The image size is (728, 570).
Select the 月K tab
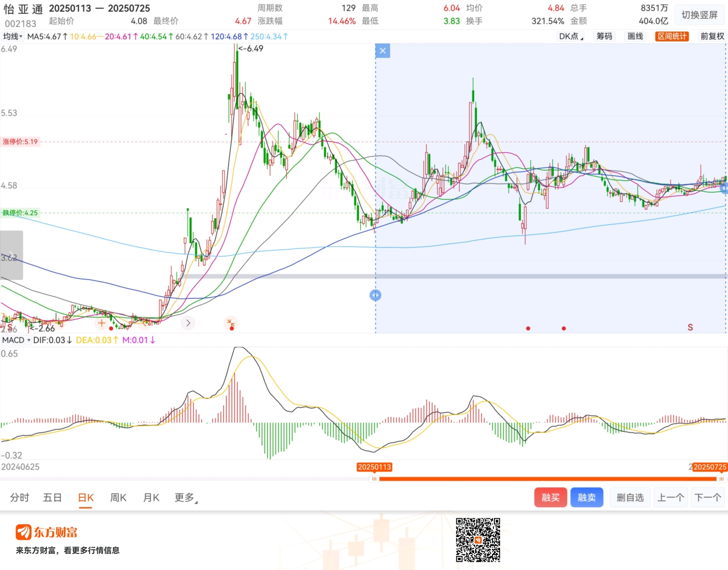(x=151, y=497)
